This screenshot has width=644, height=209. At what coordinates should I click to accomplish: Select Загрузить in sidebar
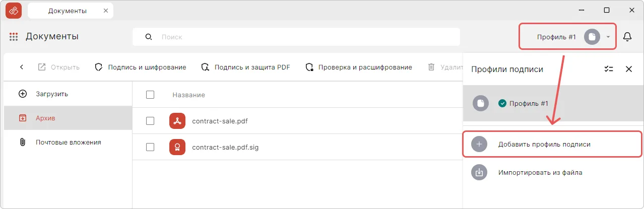[68, 94]
